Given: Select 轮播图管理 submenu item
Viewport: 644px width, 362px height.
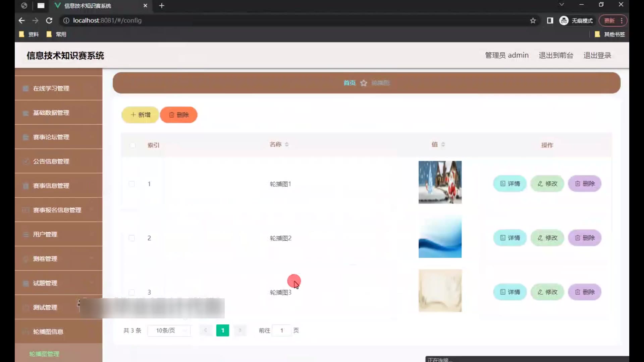Looking at the screenshot, I should (x=44, y=354).
